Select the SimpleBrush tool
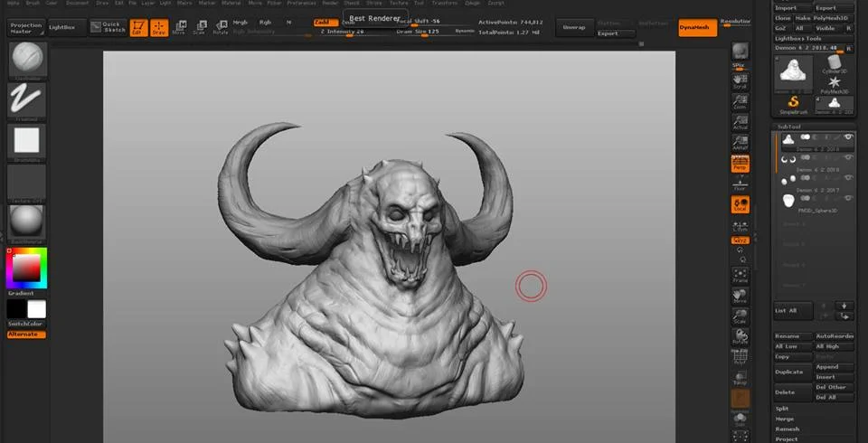Viewport: 868px width, 443px height. click(x=794, y=104)
